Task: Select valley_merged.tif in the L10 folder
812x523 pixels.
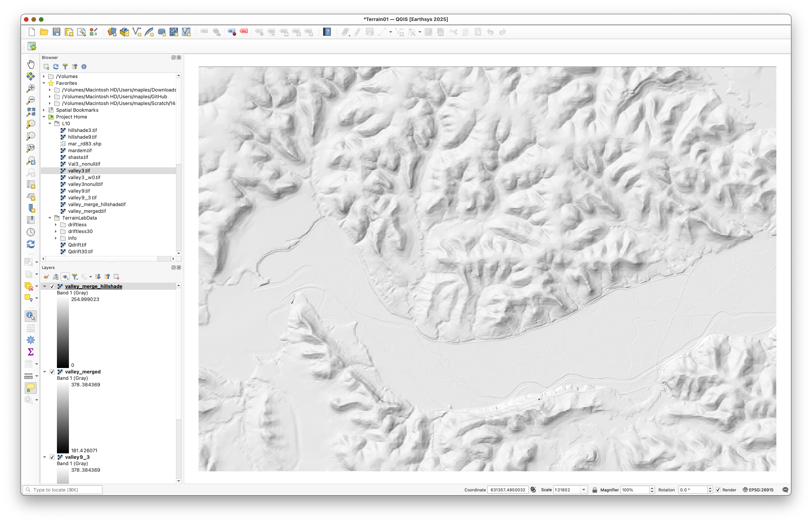Action: point(87,211)
